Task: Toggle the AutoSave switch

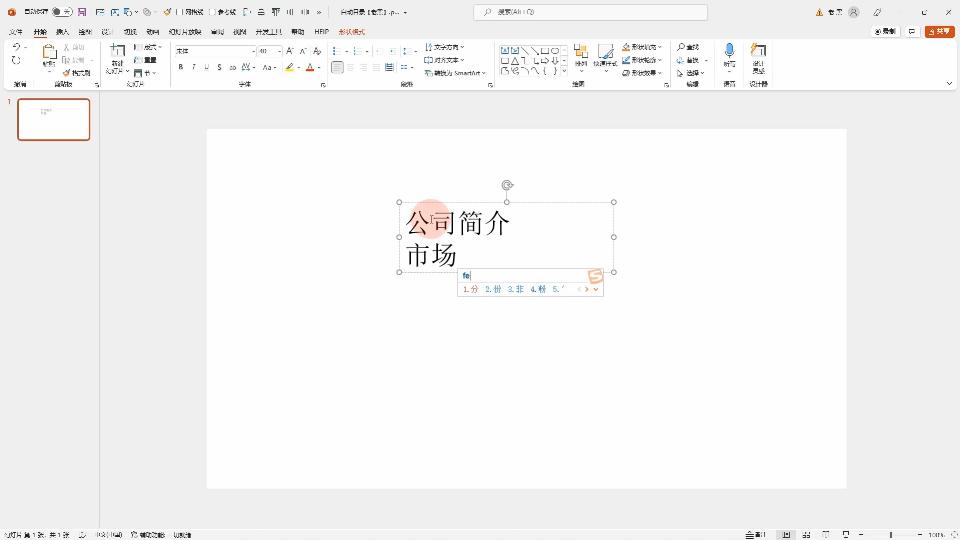Action: [x=61, y=12]
